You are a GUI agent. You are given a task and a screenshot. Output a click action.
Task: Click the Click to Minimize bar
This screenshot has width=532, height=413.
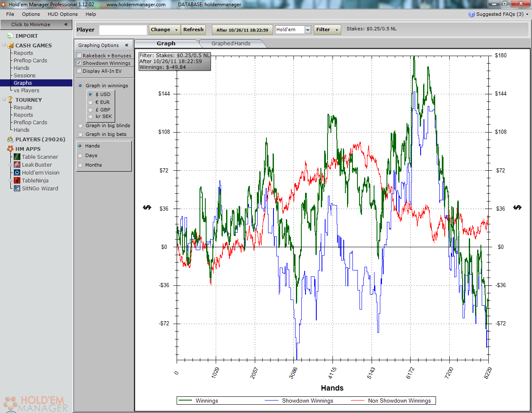coord(36,25)
